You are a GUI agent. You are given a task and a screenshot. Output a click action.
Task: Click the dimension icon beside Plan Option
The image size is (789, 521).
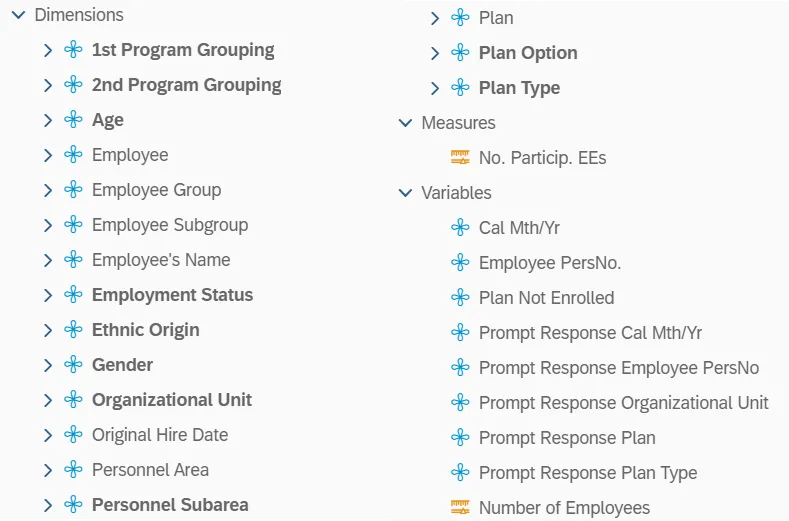[460, 53]
